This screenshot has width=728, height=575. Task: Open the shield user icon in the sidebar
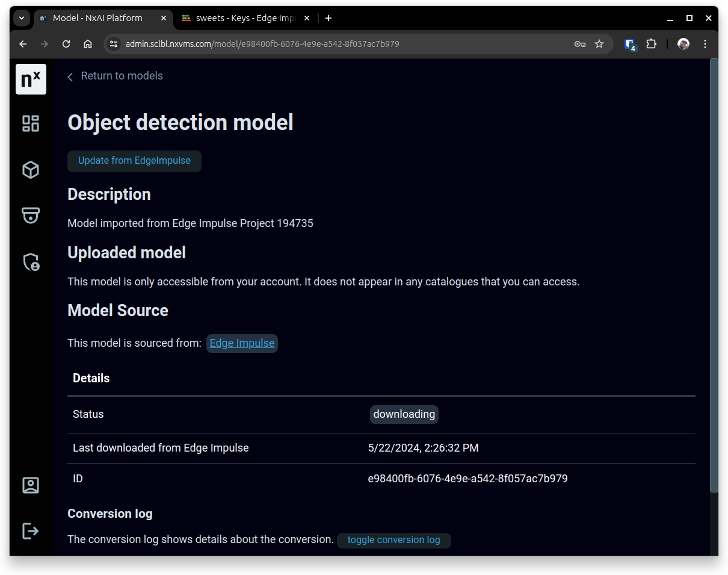[31, 262]
